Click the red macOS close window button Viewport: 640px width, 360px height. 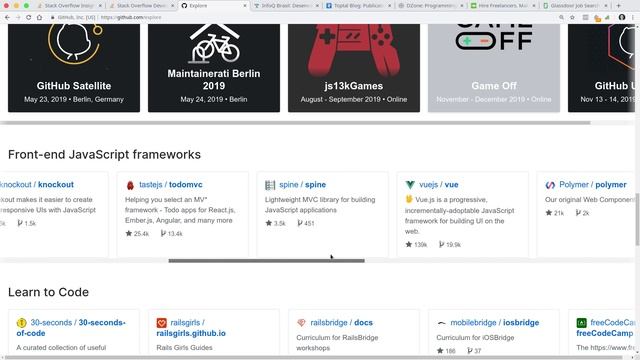click(6, 6)
